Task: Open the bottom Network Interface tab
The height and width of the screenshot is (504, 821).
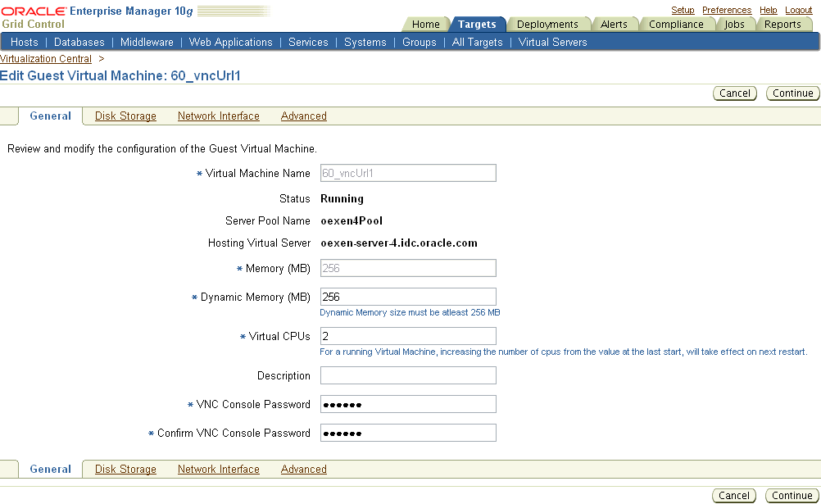Action: 218,469
